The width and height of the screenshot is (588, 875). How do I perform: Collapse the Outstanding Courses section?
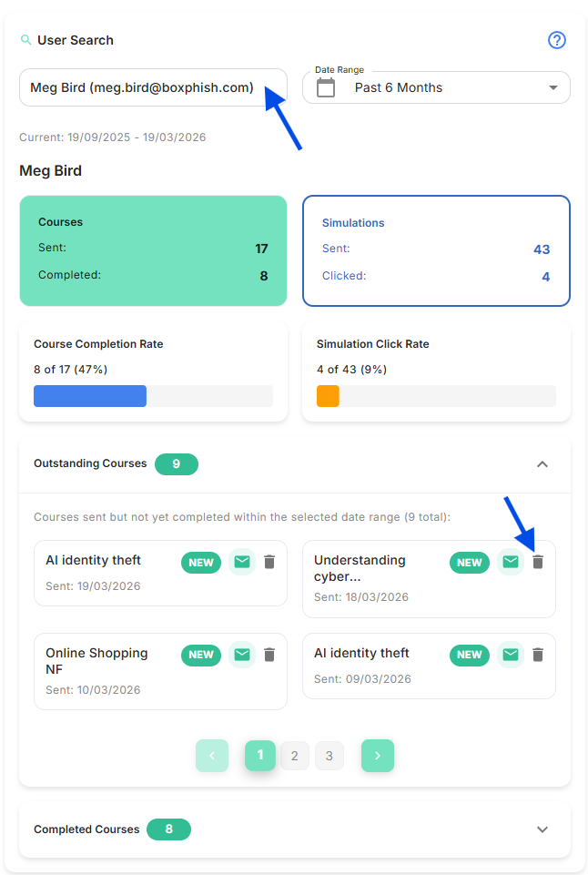(x=542, y=464)
